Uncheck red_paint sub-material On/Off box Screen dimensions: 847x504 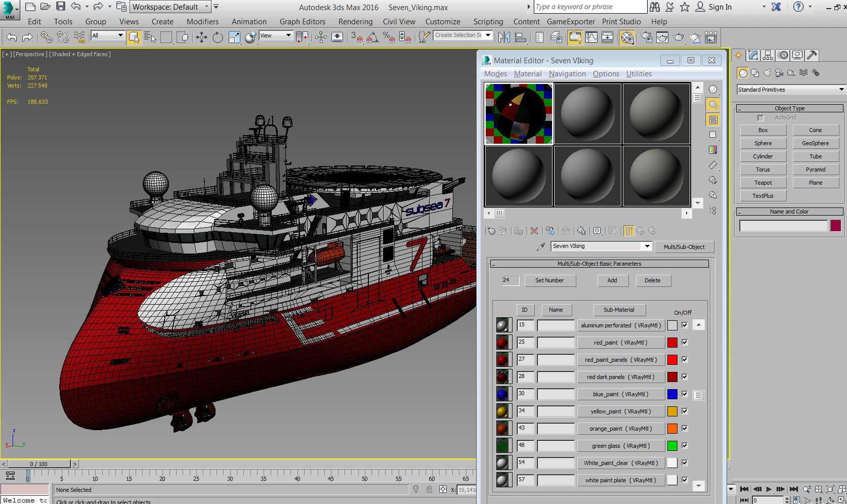click(x=685, y=343)
